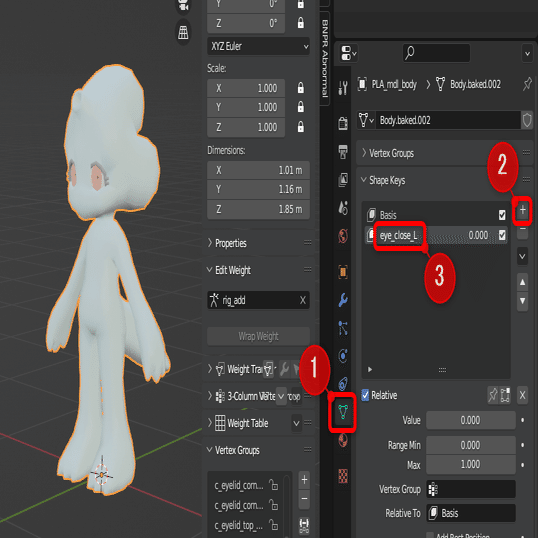Move shape key down in list
538x538 pixels.
pyautogui.click(x=522, y=301)
